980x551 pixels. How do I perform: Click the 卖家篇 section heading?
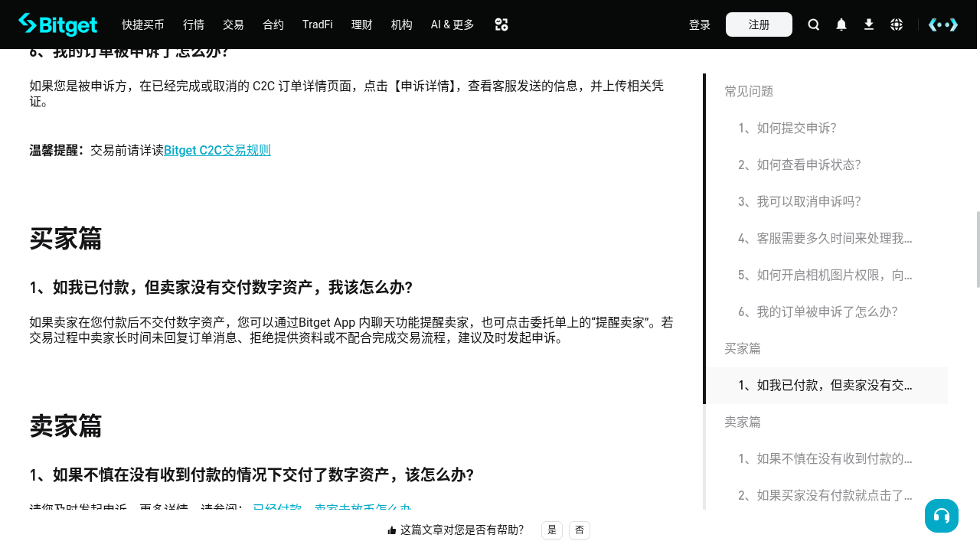tap(66, 426)
